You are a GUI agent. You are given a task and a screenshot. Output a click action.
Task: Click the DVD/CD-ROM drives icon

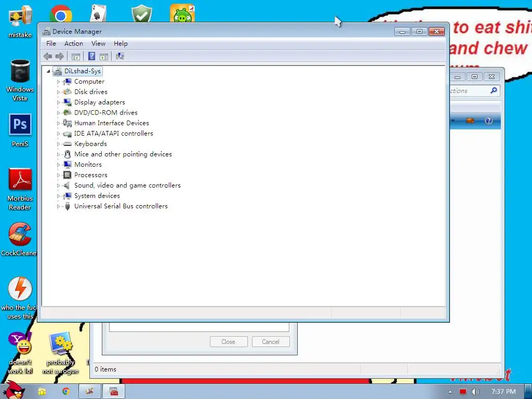pos(67,113)
